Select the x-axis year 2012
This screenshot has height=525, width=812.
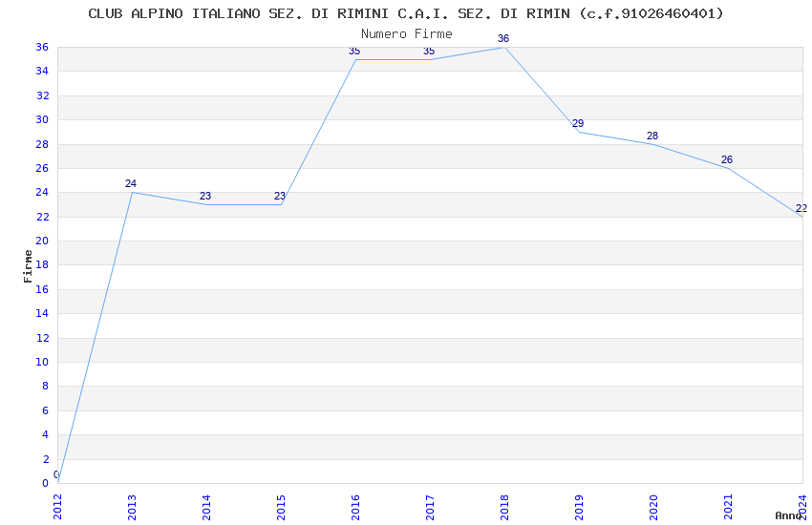tap(57, 507)
